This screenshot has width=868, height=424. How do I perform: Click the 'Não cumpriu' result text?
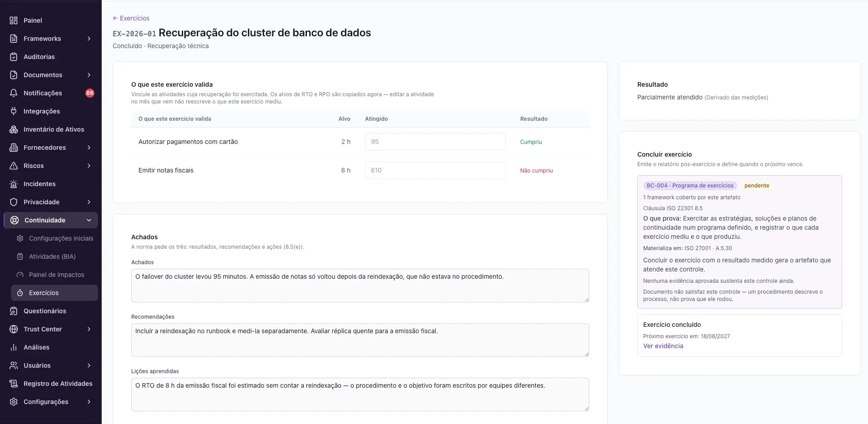click(x=536, y=171)
